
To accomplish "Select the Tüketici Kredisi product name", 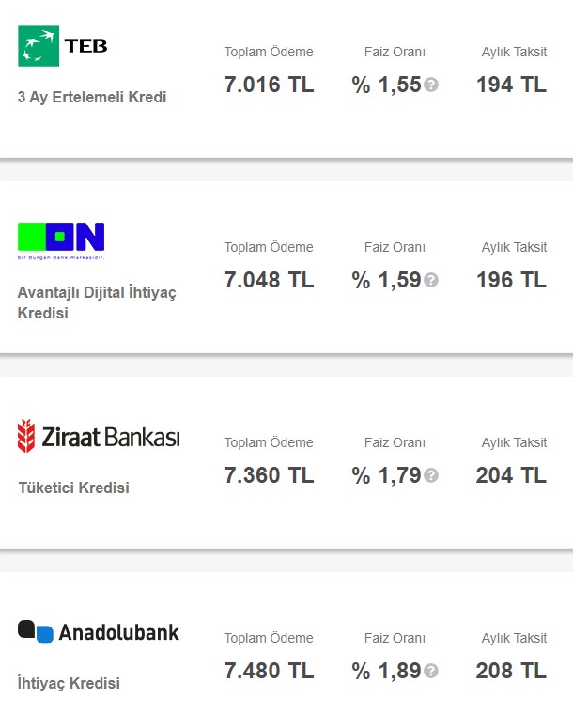I will pos(74,488).
